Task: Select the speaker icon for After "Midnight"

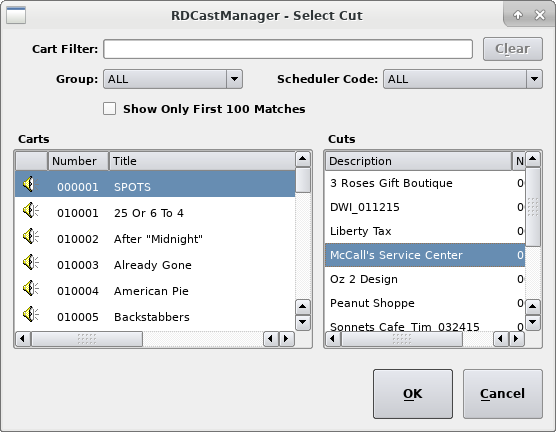Action: (x=31, y=236)
